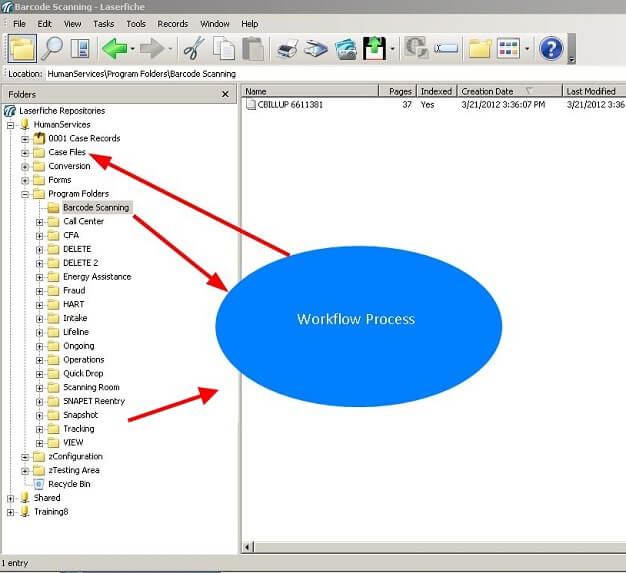Create a new folder with toolbar icon
The height and width of the screenshot is (573, 626).
479,49
